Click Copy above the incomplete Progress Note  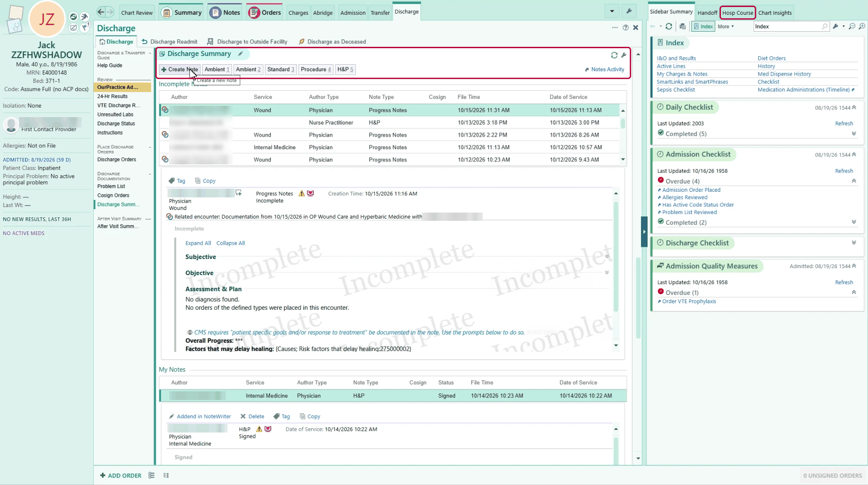tap(205, 181)
